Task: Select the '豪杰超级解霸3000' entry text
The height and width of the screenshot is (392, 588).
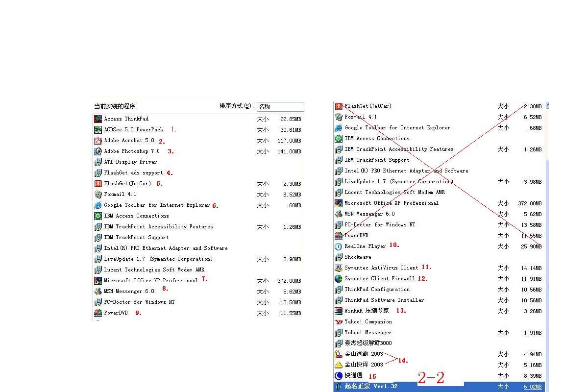Action: coord(368,343)
